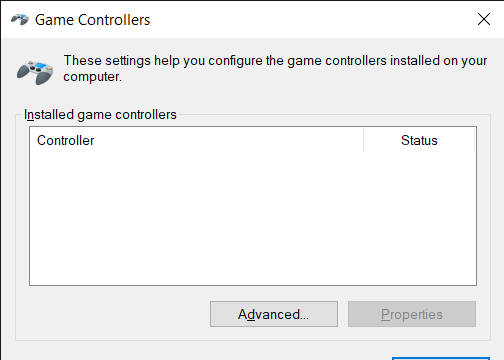504x360 pixels.
Task: Click empty dialog background below the group box
Action: (200, 350)
